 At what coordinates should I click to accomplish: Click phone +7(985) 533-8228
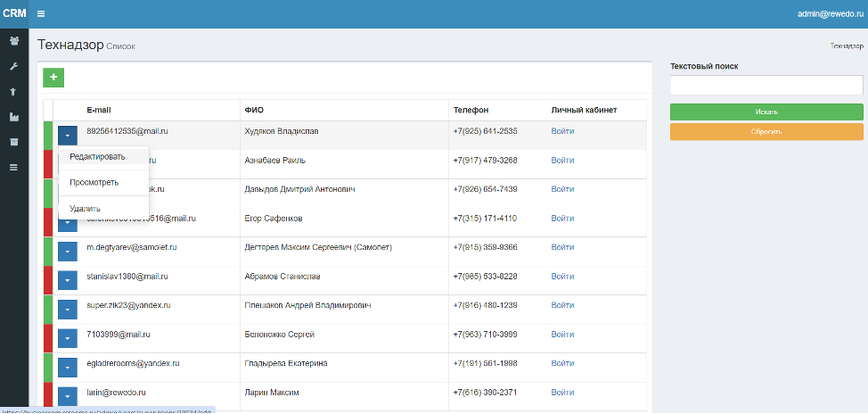(485, 276)
